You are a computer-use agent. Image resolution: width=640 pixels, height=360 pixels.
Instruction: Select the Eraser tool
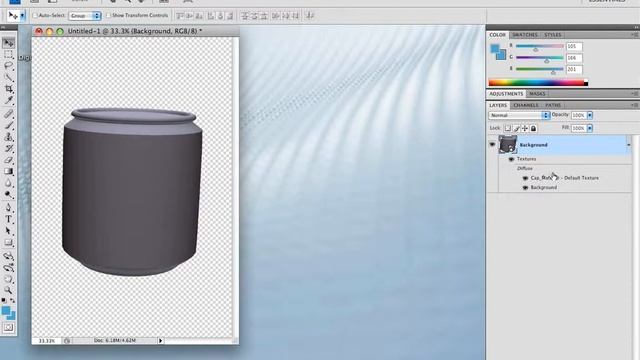[x=8, y=160]
